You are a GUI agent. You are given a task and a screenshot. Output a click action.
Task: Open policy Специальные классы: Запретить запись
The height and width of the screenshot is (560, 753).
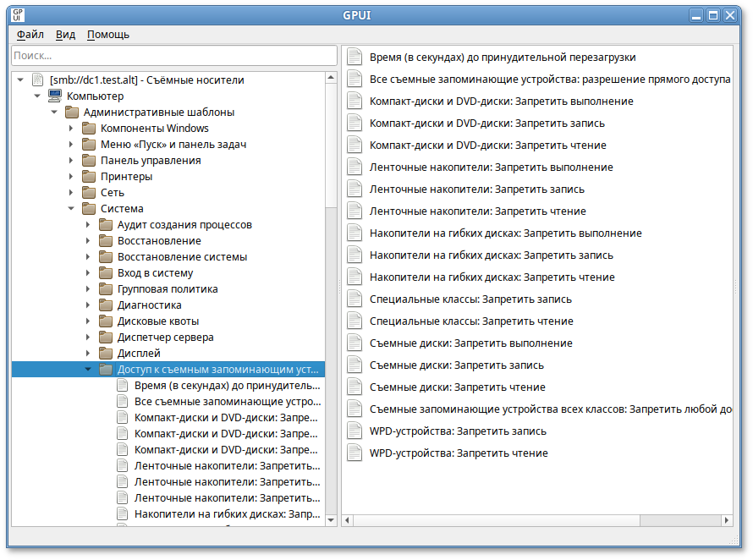point(470,299)
